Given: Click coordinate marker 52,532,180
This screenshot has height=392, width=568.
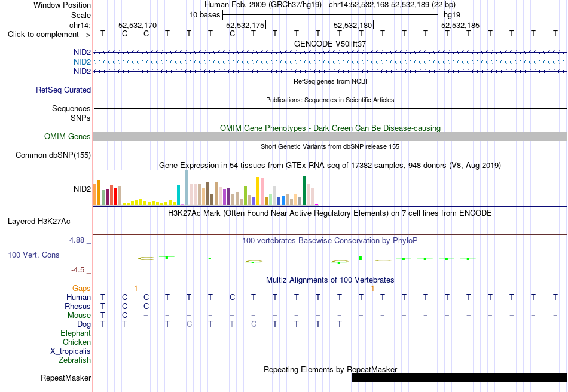Looking at the screenshot, I should 353,25.
